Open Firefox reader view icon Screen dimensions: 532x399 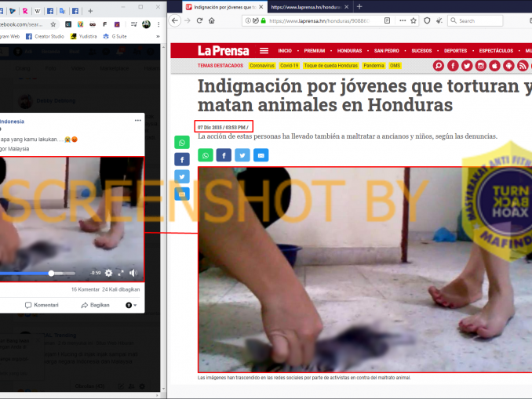(x=387, y=20)
